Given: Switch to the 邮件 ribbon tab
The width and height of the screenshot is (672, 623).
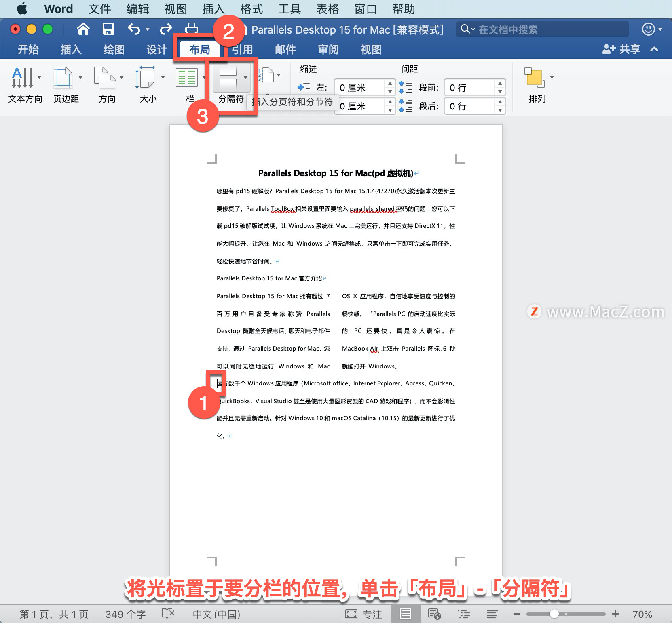Looking at the screenshot, I should pos(285,49).
